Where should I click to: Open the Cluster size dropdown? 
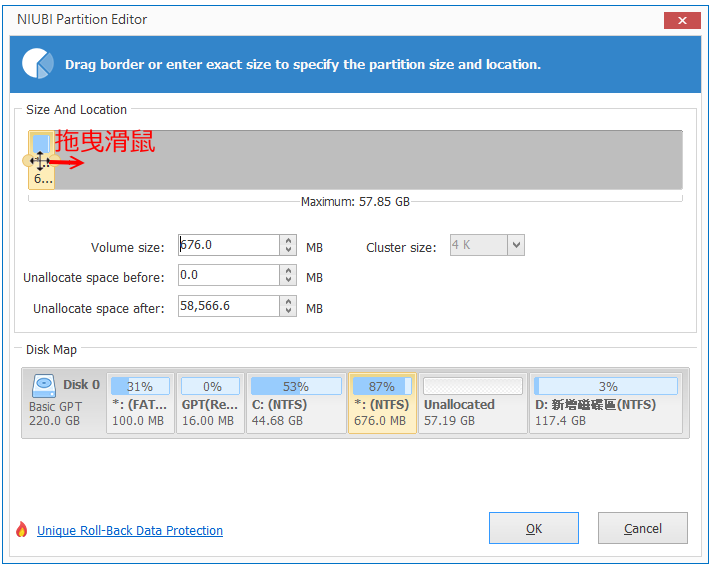click(x=516, y=245)
